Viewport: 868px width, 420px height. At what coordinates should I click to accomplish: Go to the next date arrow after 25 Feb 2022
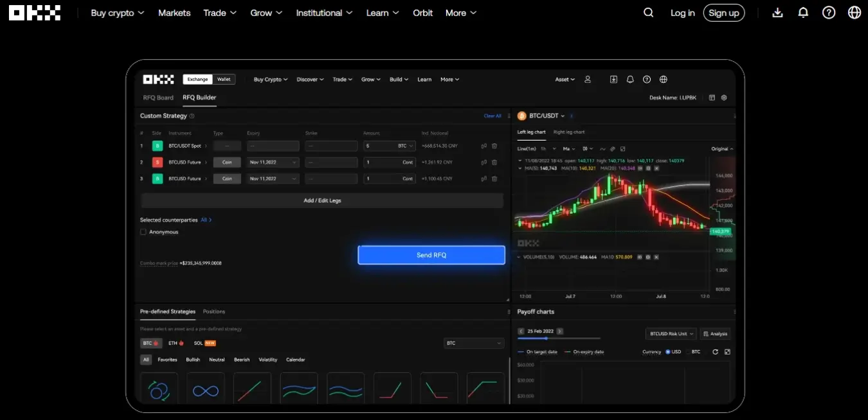560,331
